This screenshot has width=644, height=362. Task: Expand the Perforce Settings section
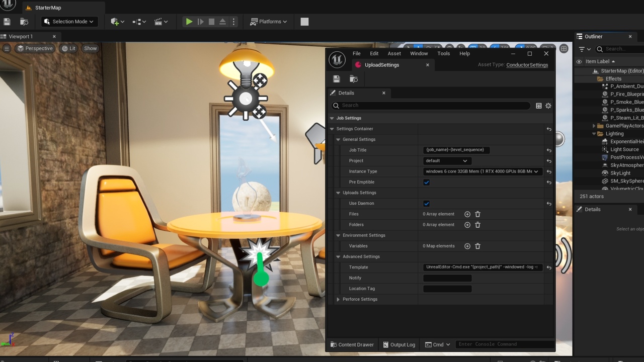pos(338,299)
